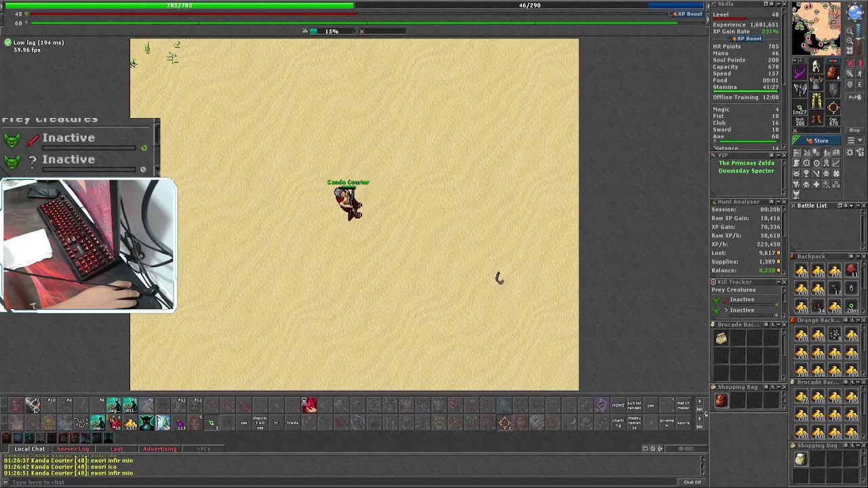Select the boots equipment slot
This screenshot has width=868, height=488.
[816, 119]
